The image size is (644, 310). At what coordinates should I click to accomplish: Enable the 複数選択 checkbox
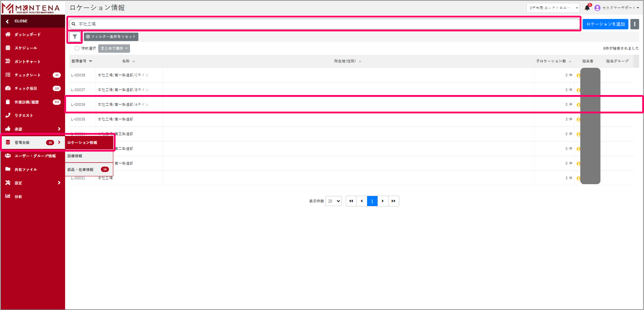tap(77, 48)
